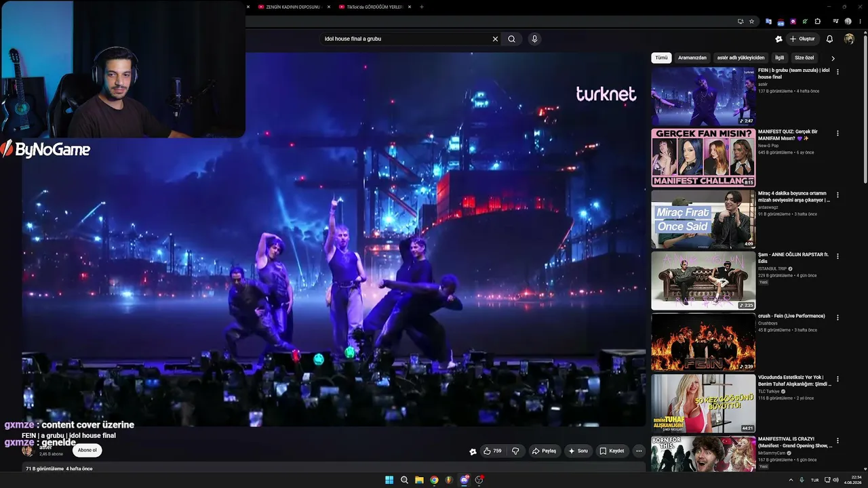This screenshot has width=868, height=488.
Task: Click the YouTube search magnifier button
Action: 511,39
